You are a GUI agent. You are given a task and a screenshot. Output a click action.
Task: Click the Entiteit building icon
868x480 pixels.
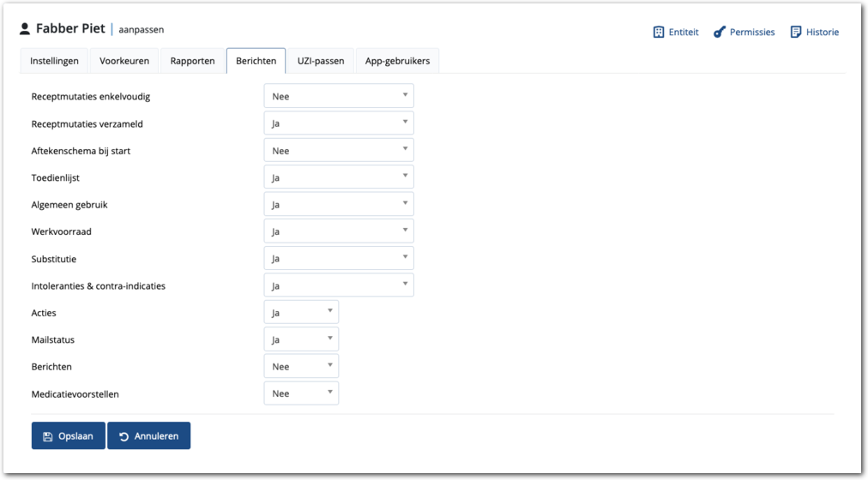[x=659, y=32]
